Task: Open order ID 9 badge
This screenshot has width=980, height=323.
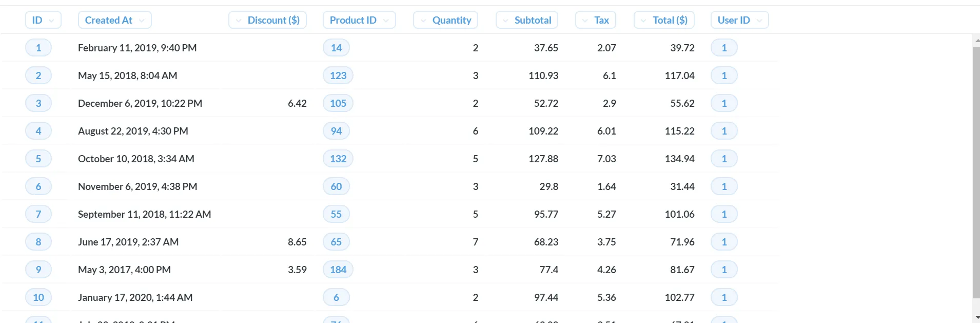Action: pos(38,270)
